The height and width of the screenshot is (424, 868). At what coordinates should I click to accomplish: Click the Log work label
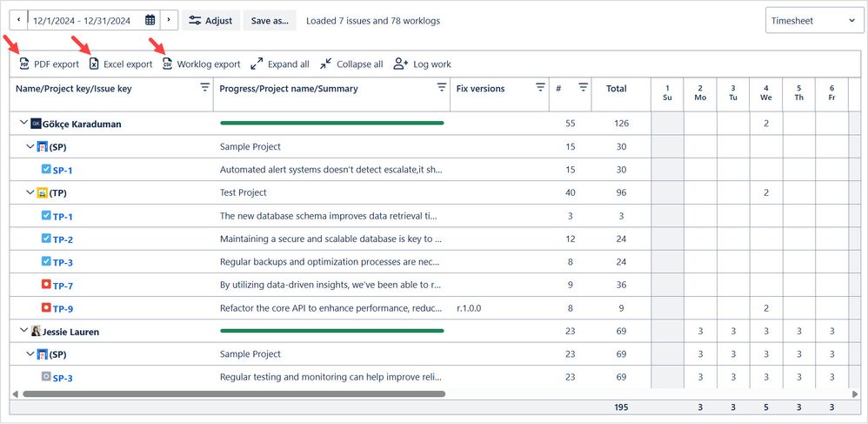(432, 64)
